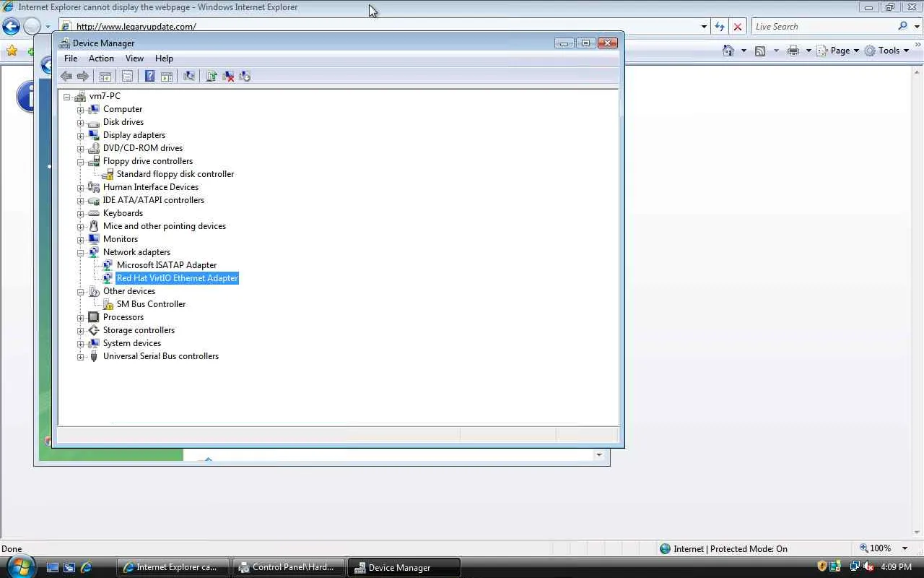Select the System devices category
Screen dimensions: 924x578
132,343
